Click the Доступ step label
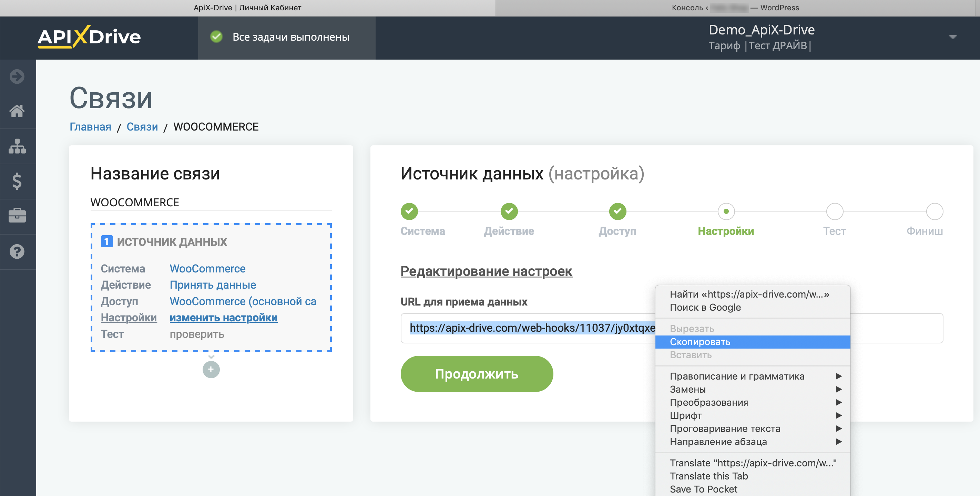980x496 pixels. pyautogui.click(x=617, y=231)
